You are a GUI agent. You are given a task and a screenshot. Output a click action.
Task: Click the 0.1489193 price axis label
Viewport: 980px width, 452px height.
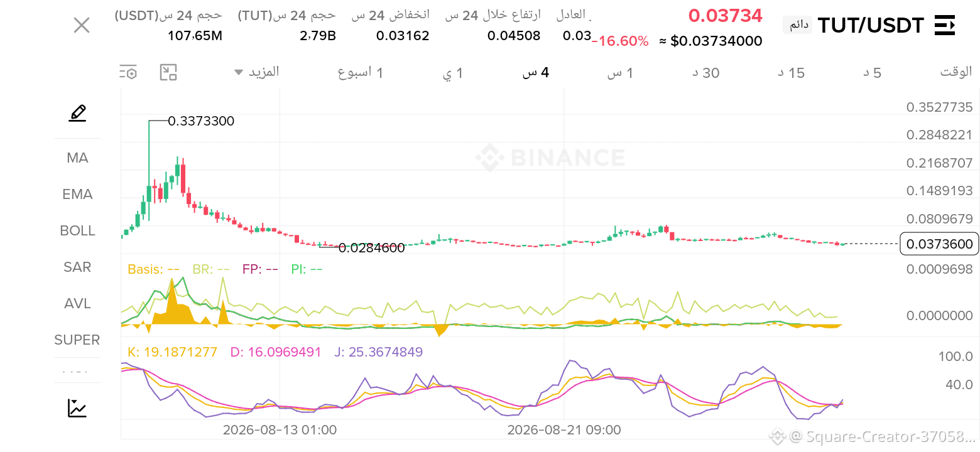pyautogui.click(x=939, y=191)
